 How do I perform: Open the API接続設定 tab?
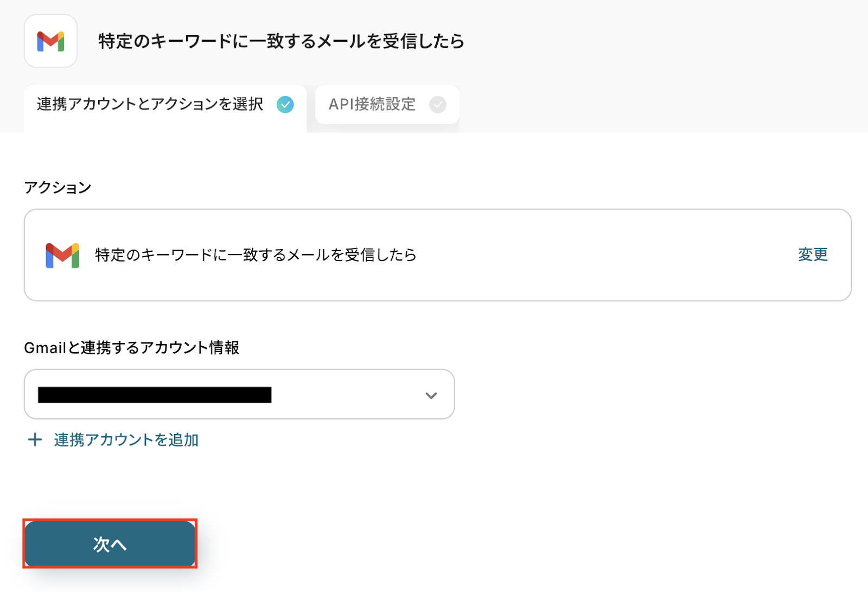372,104
